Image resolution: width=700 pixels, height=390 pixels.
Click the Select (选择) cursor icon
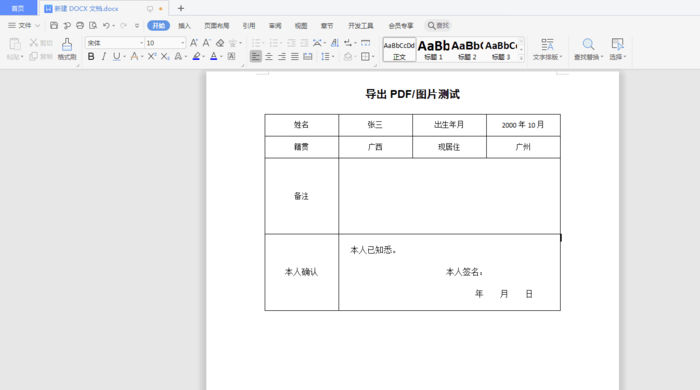coord(617,44)
